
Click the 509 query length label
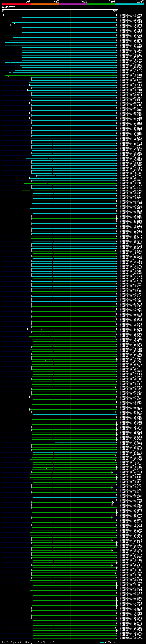point(115,11)
